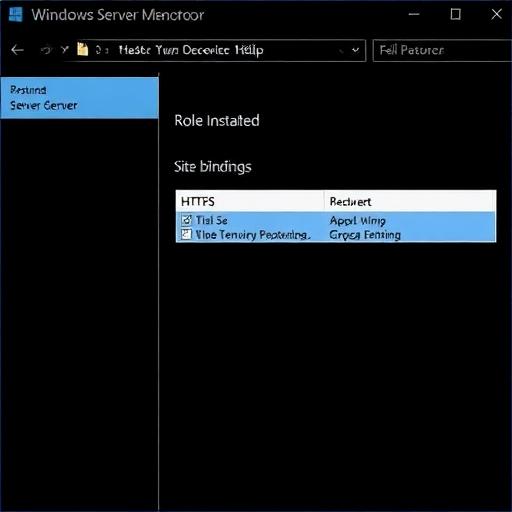
Task: Click the 'Site bindings' heading
Action: coord(213,167)
